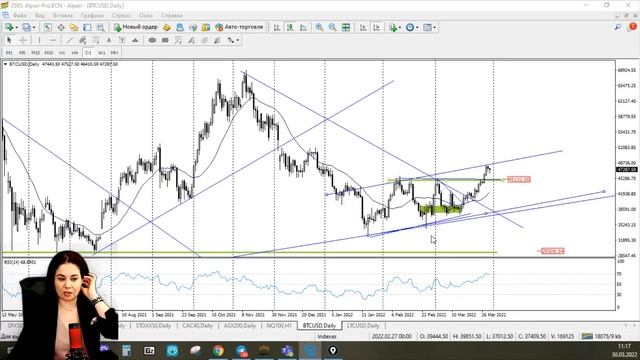Expand the triangle beside BTCUSD,Daily chart title
Image resolution: width=640 pixels, height=360 pixels.
pos(5,64)
